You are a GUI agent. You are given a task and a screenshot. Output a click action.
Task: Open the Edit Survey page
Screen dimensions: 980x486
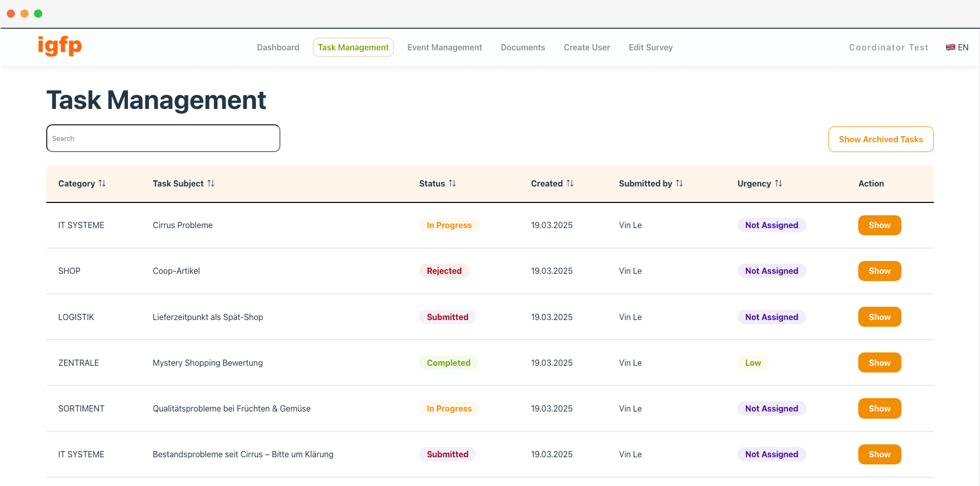click(x=650, y=47)
